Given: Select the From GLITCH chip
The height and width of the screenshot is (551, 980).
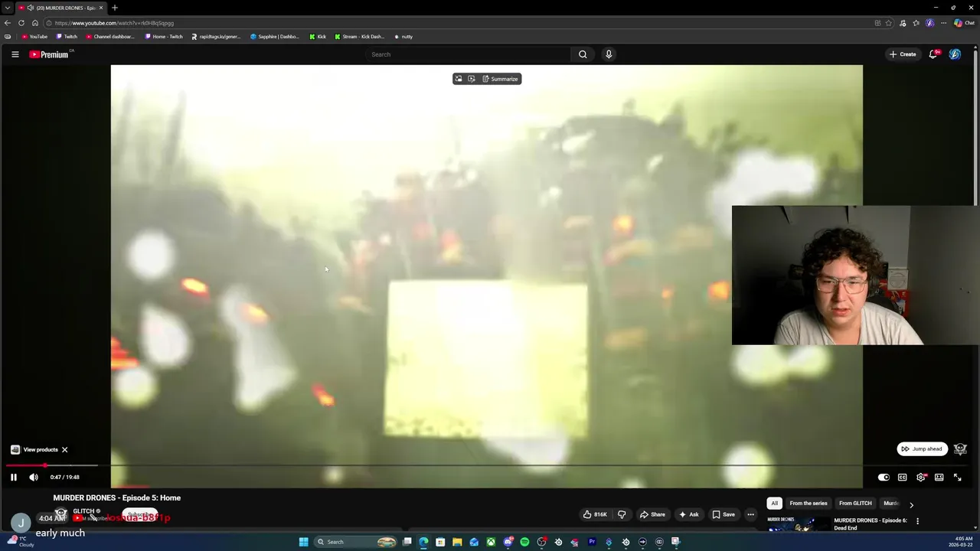Looking at the screenshot, I should pyautogui.click(x=855, y=504).
